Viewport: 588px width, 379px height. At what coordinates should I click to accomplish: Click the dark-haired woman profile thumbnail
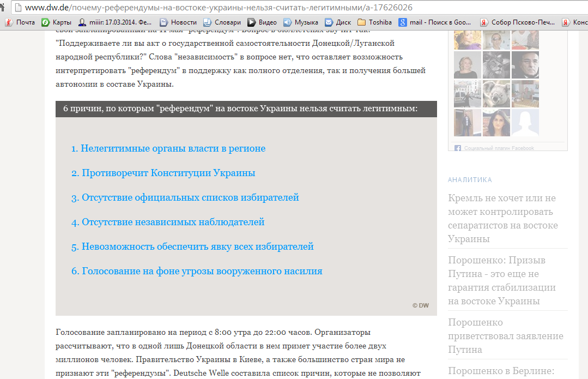(x=496, y=123)
